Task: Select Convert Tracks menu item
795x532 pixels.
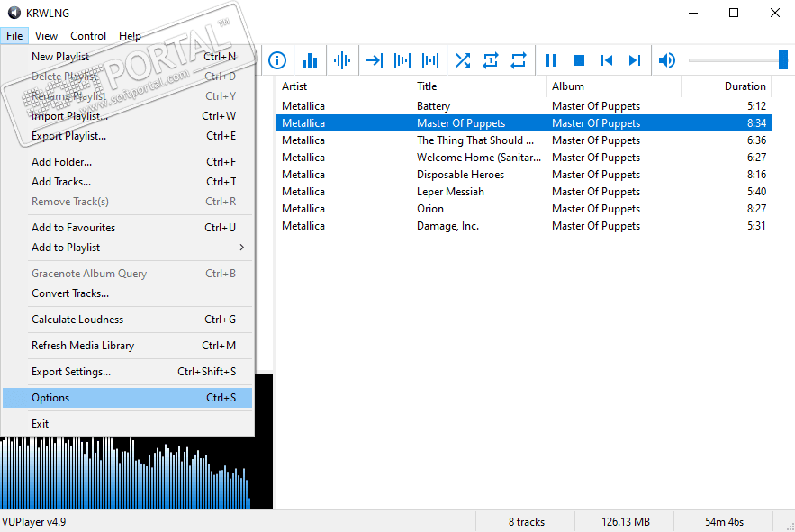Action: point(127,293)
